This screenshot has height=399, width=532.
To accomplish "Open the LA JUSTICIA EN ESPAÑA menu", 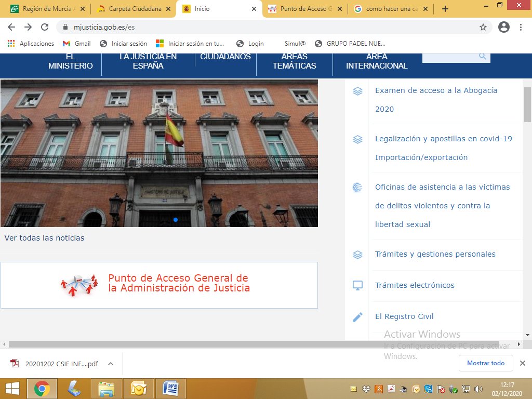I will tap(148, 61).
